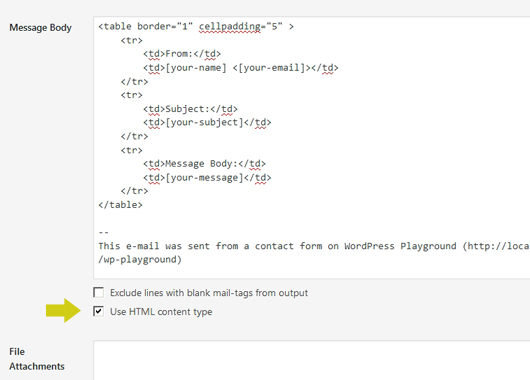Uncheck the 'Use HTML content type' checkbox
Screen dimensions: 530x380
click(99, 311)
